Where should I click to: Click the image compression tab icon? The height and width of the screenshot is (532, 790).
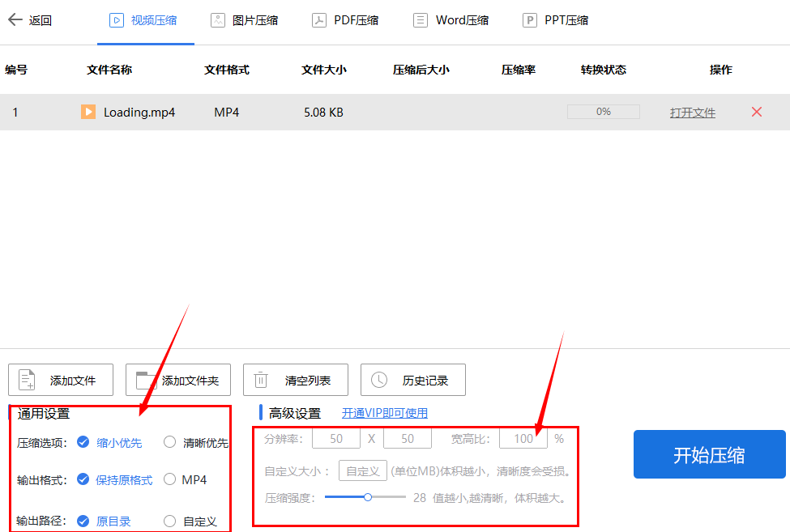pos(218,20)
